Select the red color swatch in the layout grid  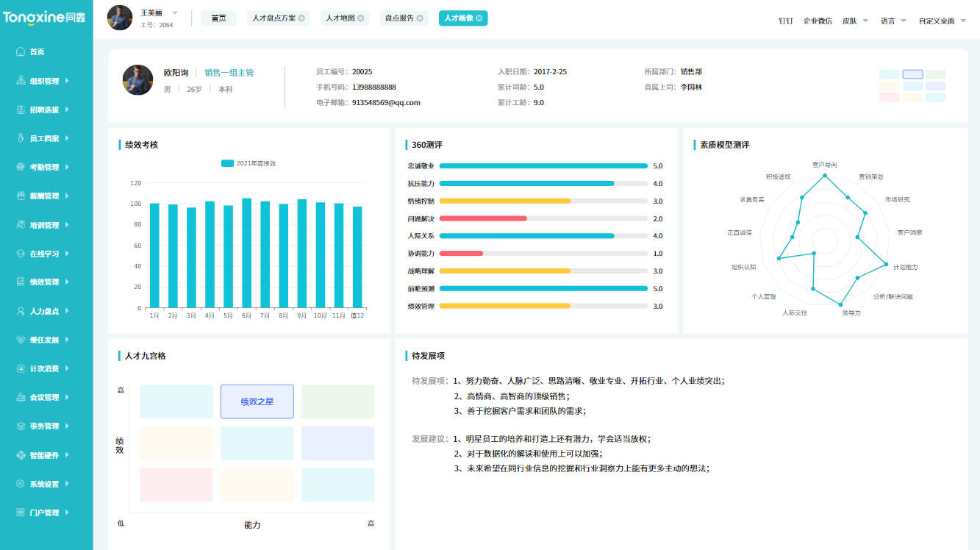pyautogui.click(x=890, y=97)
